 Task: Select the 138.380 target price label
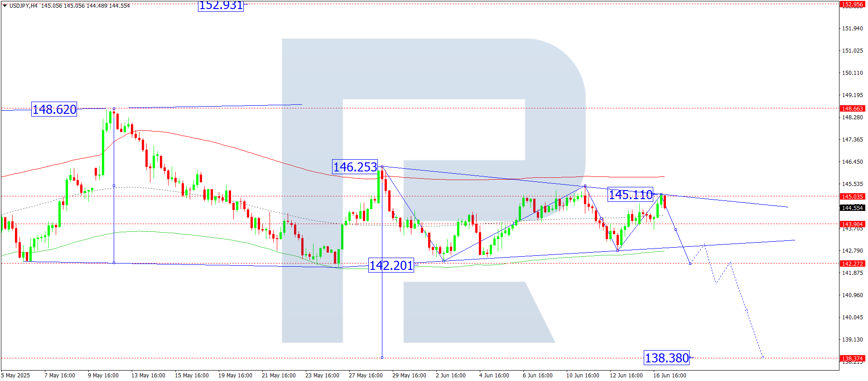coord(667,358)
